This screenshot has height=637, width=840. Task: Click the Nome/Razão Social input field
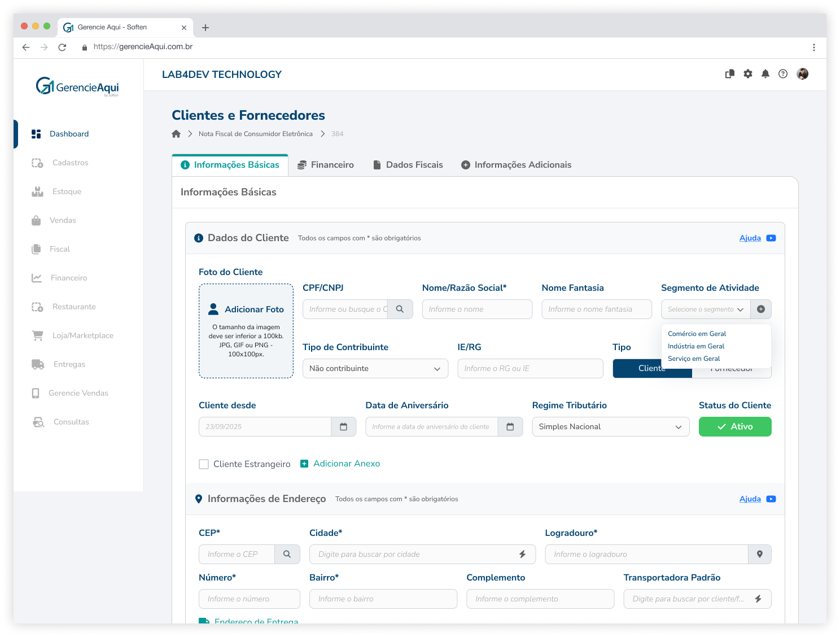pyautogui.click(x=476, y=309)
